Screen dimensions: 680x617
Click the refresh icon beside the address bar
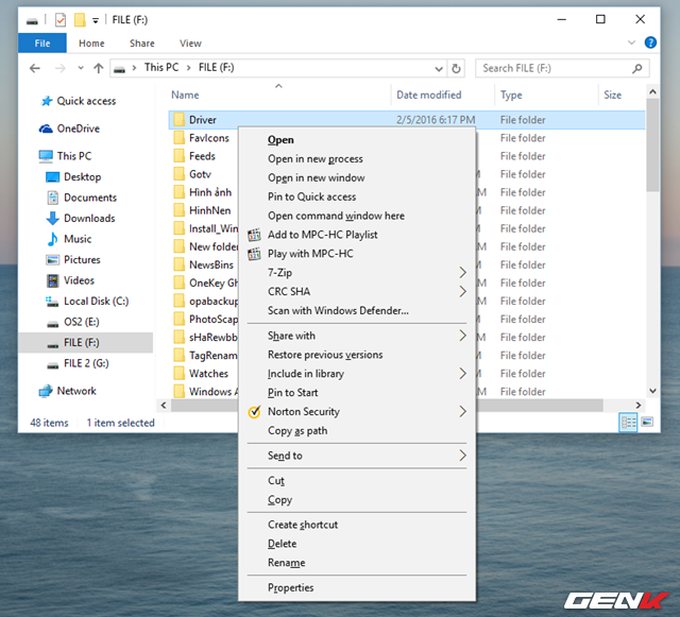[x=456, y=69]
